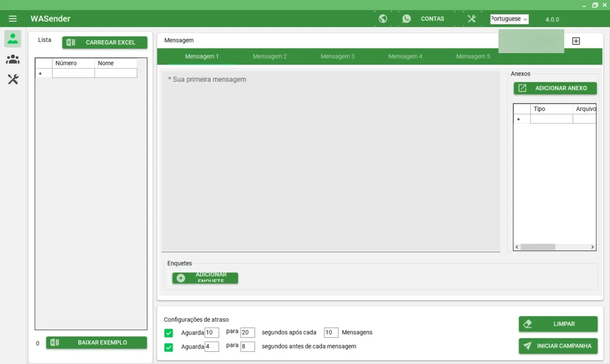Click BAIXAR EXEMPLO button
The image size is (610, 364).
click(97, 343)
